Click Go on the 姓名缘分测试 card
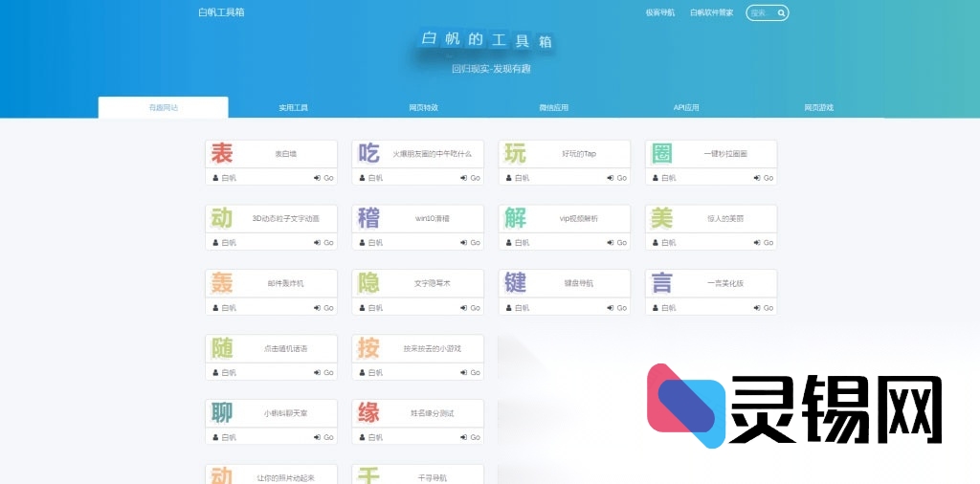The image size is (980, 484). [471, 438]
